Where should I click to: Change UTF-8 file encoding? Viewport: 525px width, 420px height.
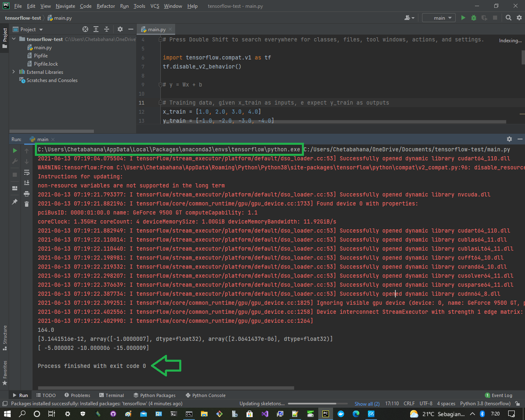click(x=426, y=404)
